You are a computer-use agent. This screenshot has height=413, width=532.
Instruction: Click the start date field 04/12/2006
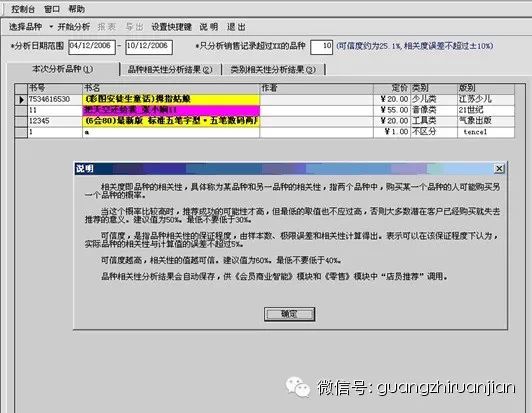[x=92, y=47]
